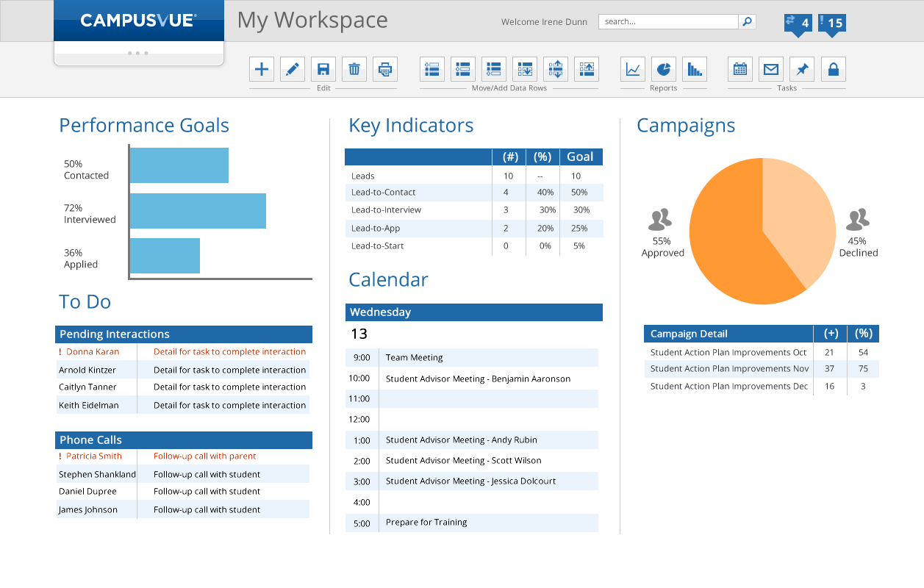Click the calendar Tasks icon
This screenshot has width=924, height=588.
point(740,69)
